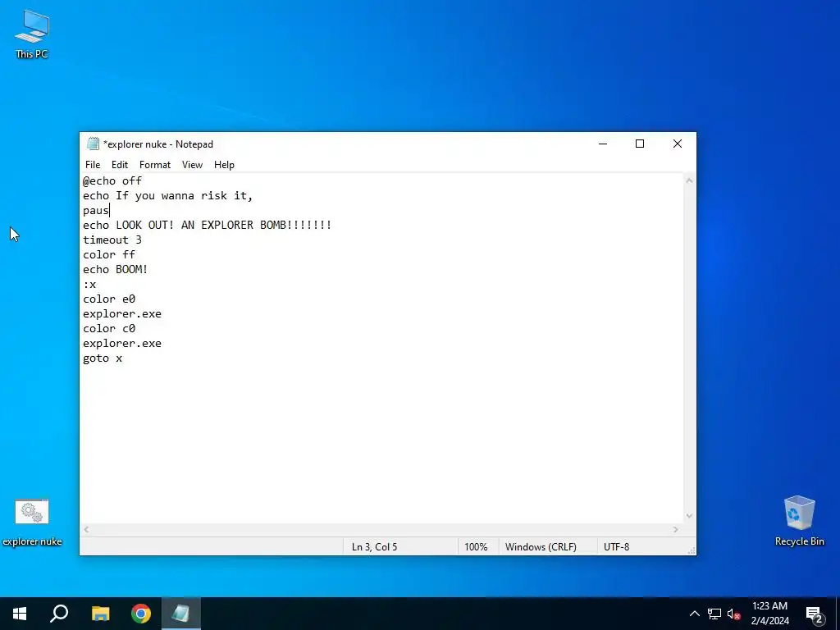Open the Windows Start menu
Viewport: 840px width, 630px height.
click(x=20, y=614)
